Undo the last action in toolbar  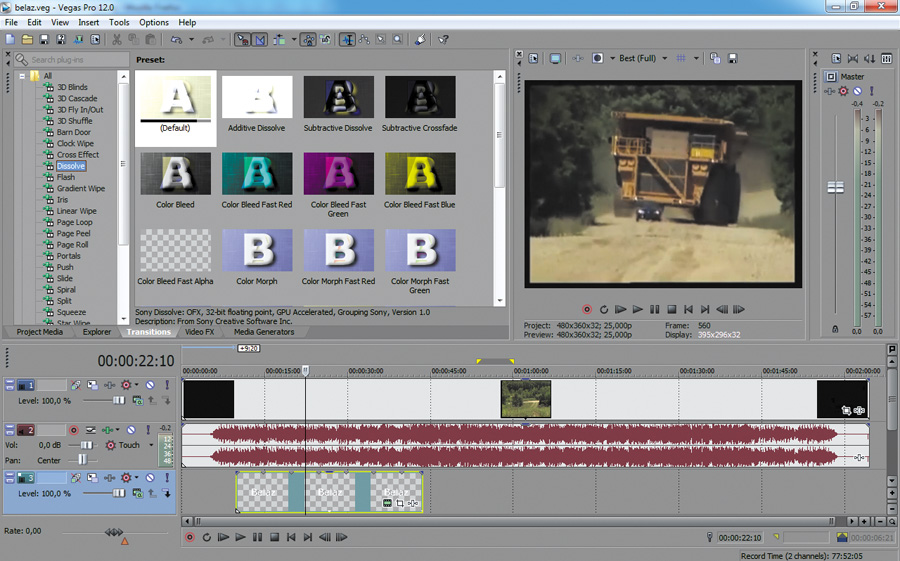(176, 40)
